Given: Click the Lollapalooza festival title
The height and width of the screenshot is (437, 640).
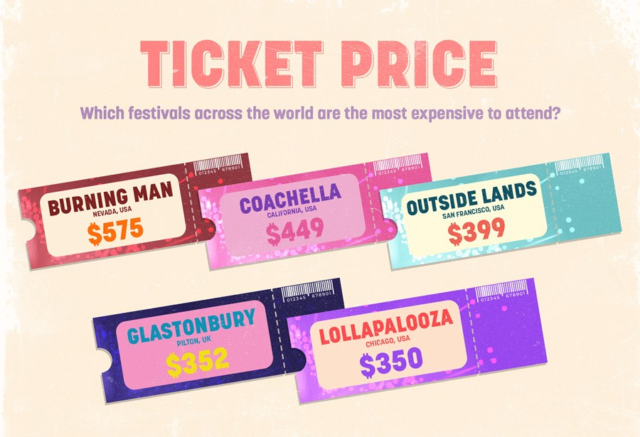Looking at the screenshot, I should tap(386, 326).
